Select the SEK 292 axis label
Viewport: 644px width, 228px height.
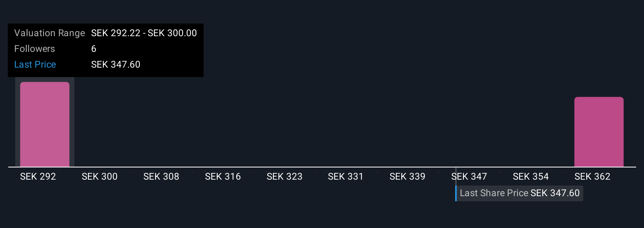38,177
